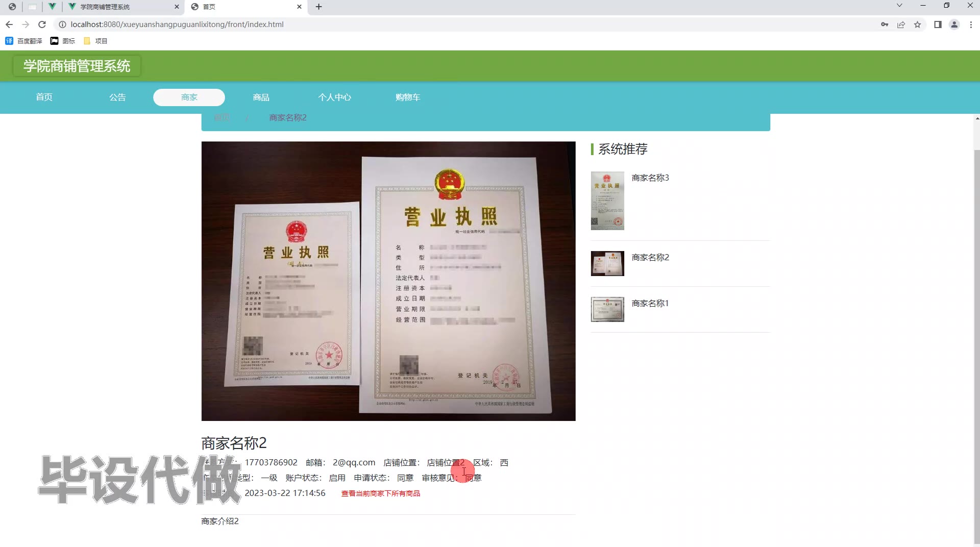Open the Chrome three-dot menu
The image size is (980, 547).
(971, 24)
